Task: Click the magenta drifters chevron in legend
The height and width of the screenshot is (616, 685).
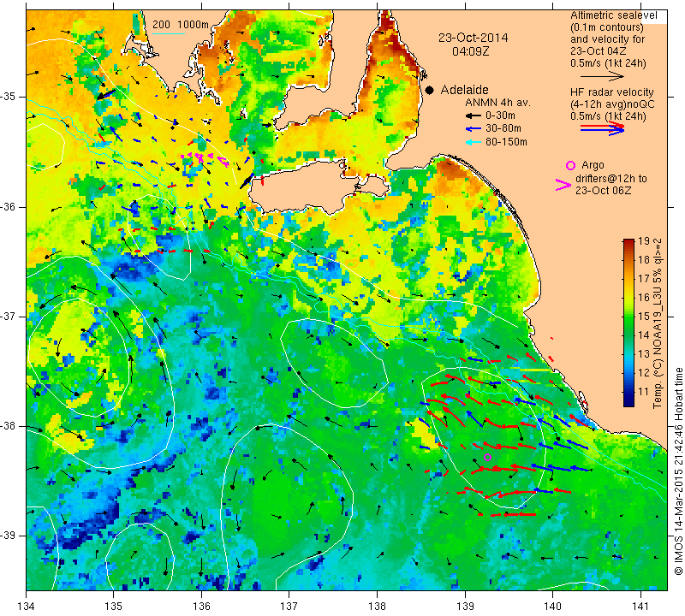Action: pos(563,185)
